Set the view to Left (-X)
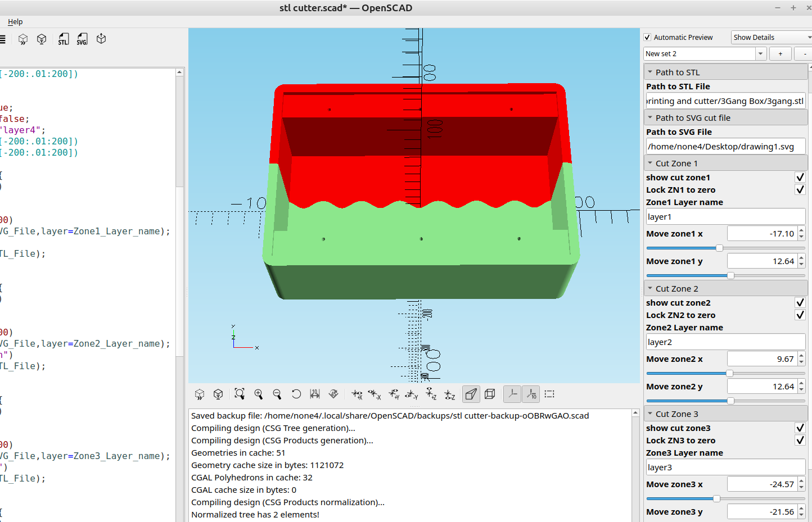The height and width of the screenshot is (522, 812). 375,394
